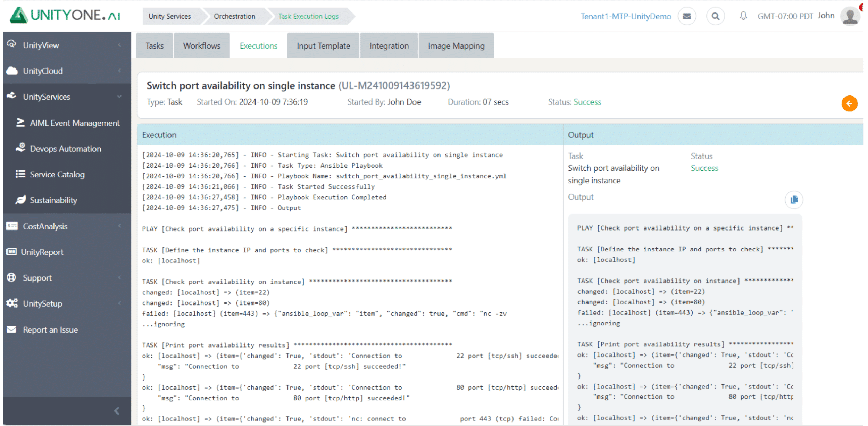Open Sustainability menu item
The image size is (868, 426).
point(53,200)
